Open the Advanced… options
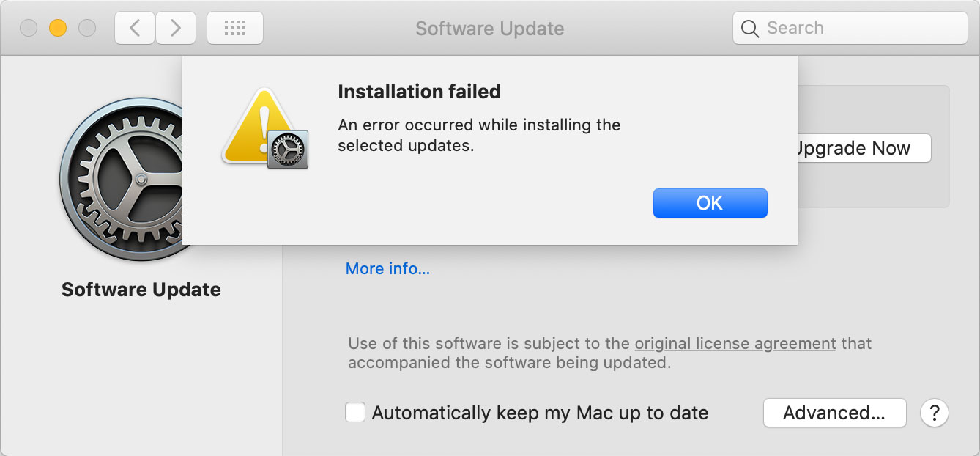980x456 pixels. click(834, 413)
